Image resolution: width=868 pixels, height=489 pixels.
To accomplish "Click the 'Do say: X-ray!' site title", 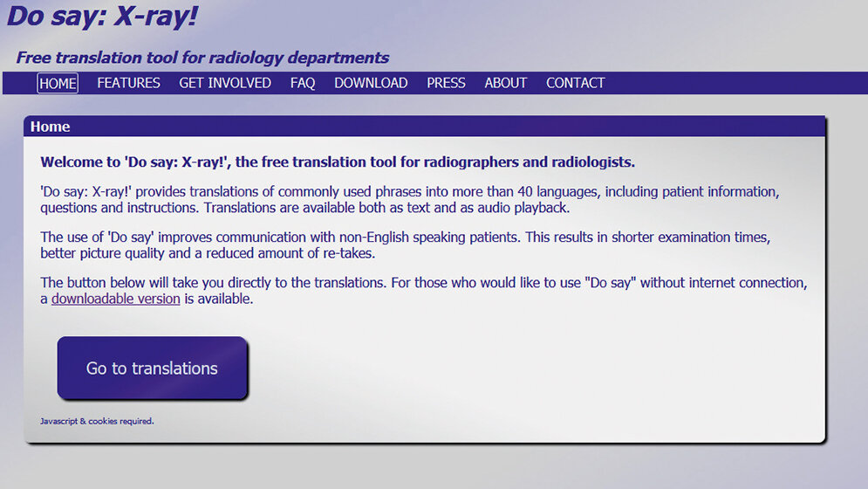I will (x=102, y=16).
